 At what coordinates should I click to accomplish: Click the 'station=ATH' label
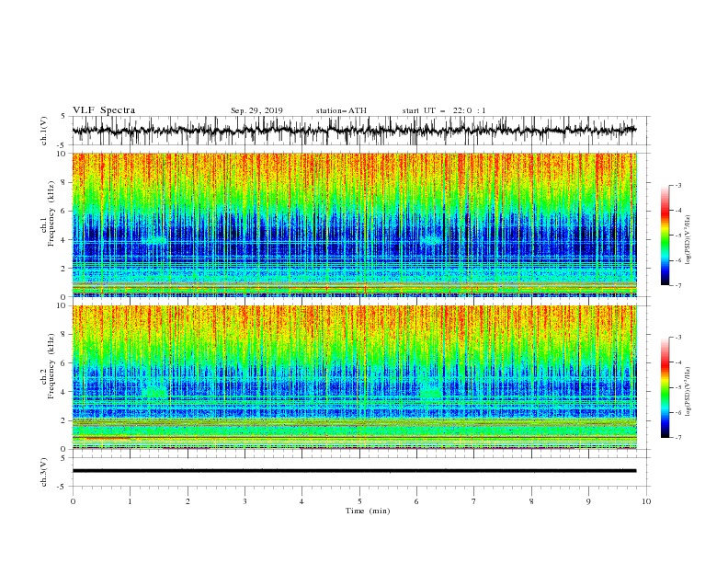coord(341,110)
